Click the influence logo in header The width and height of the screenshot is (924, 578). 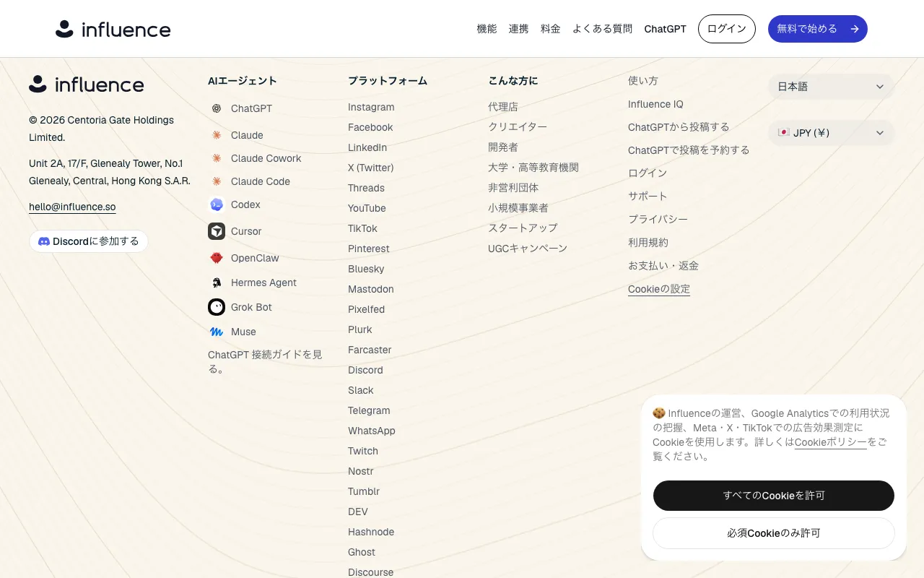(113, 29)
